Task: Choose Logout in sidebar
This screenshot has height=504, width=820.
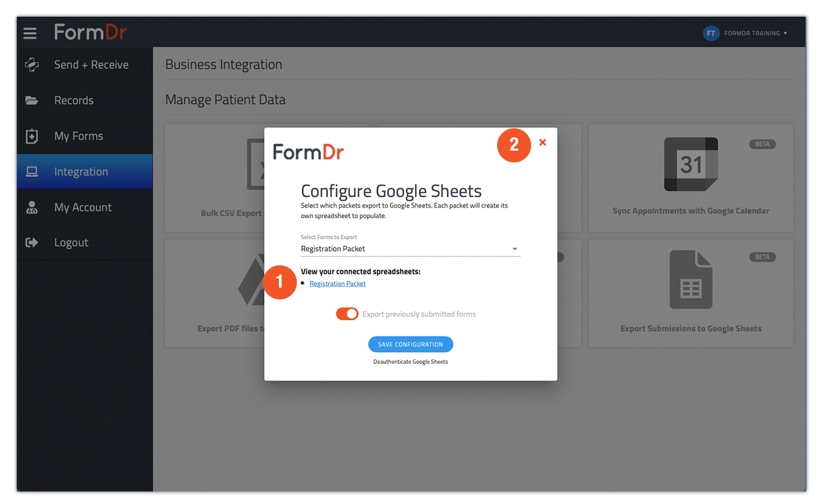Action: (85, 242)
